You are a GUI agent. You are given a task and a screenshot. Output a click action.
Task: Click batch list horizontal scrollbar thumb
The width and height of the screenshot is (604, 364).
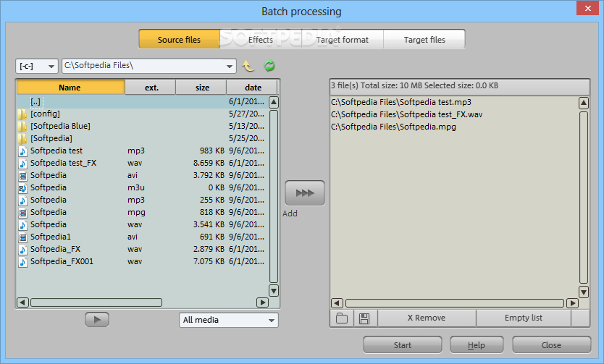click(x=455, y=303)
